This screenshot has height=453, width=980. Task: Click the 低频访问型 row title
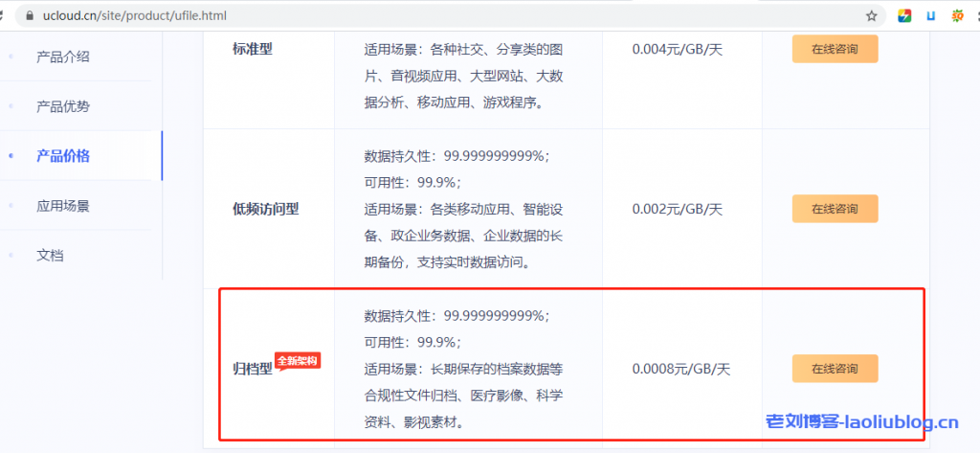coord(266,209)
